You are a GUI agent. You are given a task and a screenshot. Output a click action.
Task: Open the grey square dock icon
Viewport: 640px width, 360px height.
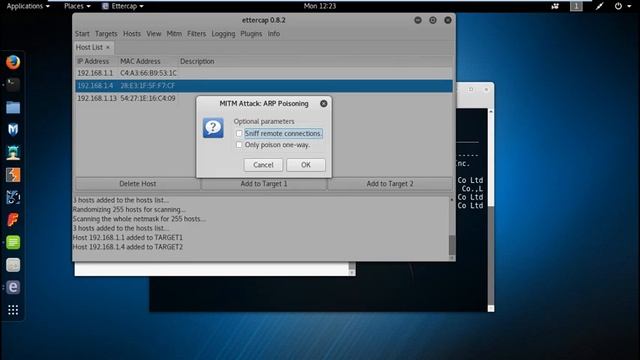[x=13, y=265]
